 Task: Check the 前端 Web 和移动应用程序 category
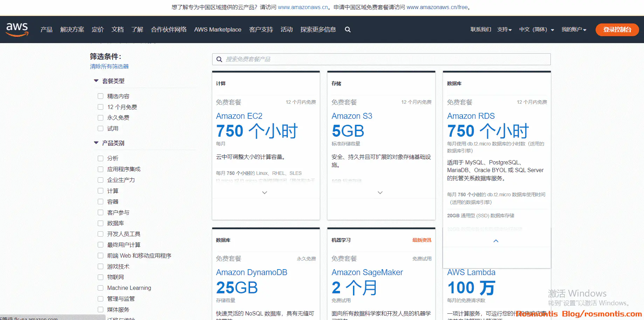(101, 256)
